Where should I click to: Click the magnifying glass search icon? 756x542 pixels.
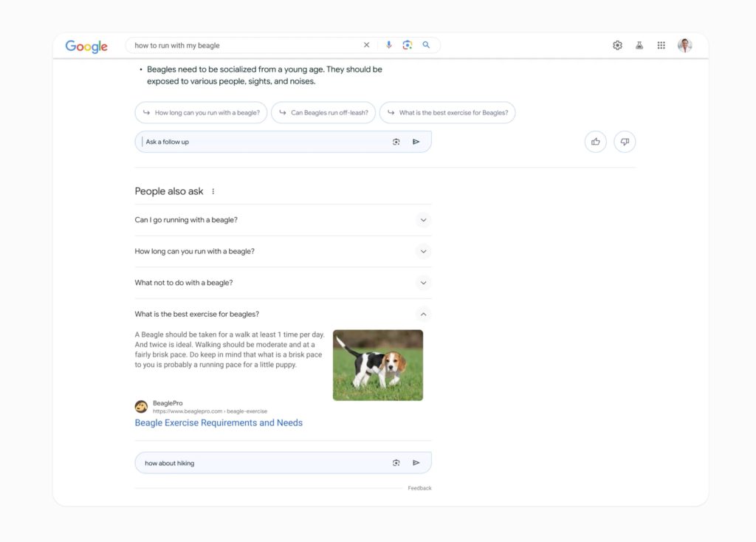426,45
